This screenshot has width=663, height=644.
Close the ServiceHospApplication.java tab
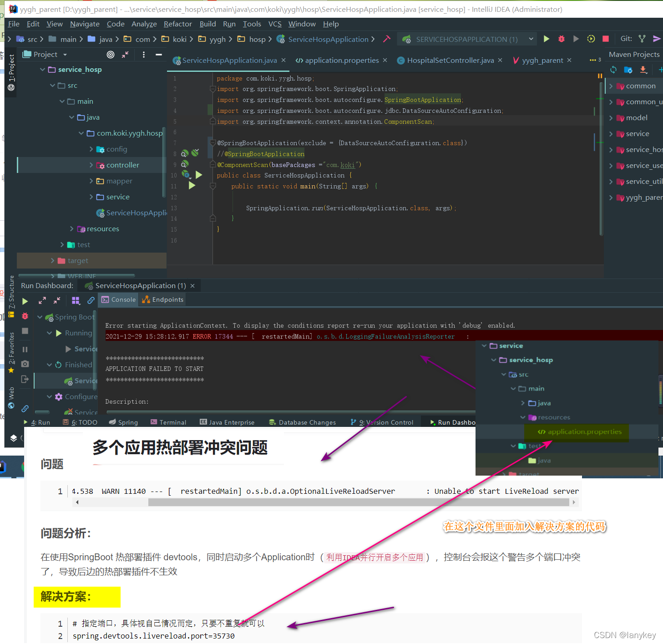coord(283,60)
